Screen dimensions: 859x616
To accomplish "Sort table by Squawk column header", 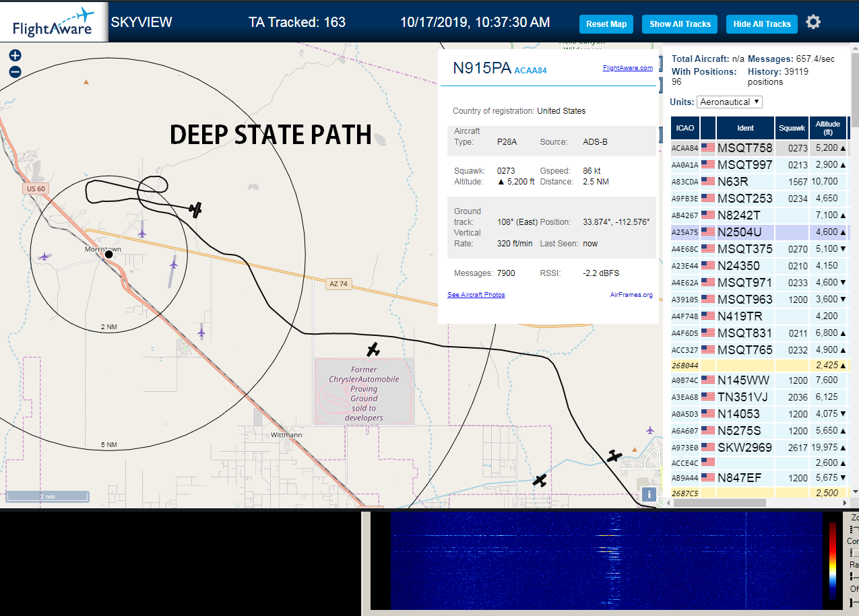I will pos(792,128).
